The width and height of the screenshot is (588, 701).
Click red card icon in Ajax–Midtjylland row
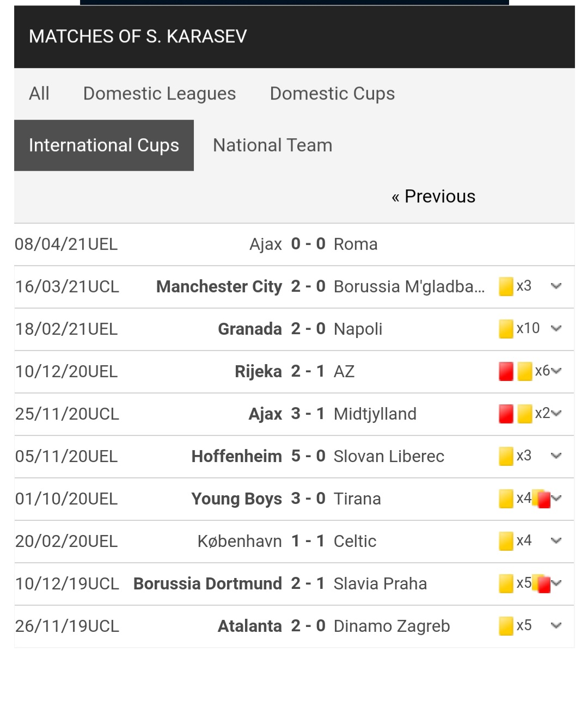click(x=506, y=414)
